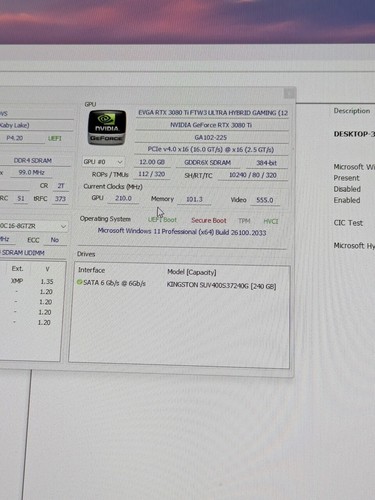Click the XMP profile row label
375x500 pixels.
[x=17, y=281]
